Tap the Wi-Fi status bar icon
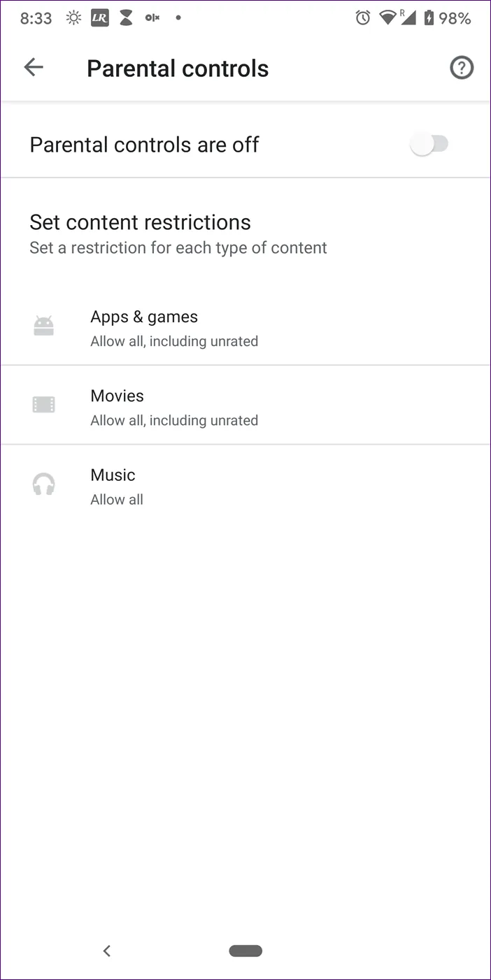Screen dimensions: 491x980 [387, 18]
